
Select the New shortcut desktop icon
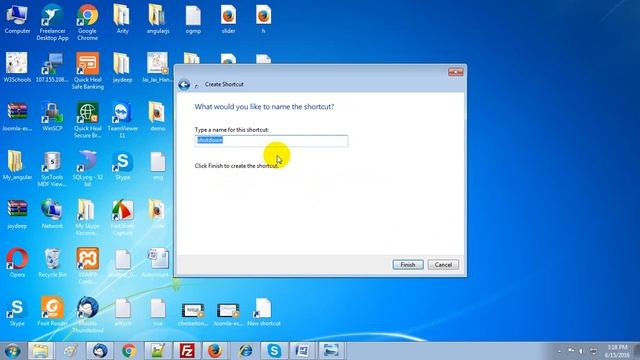[264, 312]
